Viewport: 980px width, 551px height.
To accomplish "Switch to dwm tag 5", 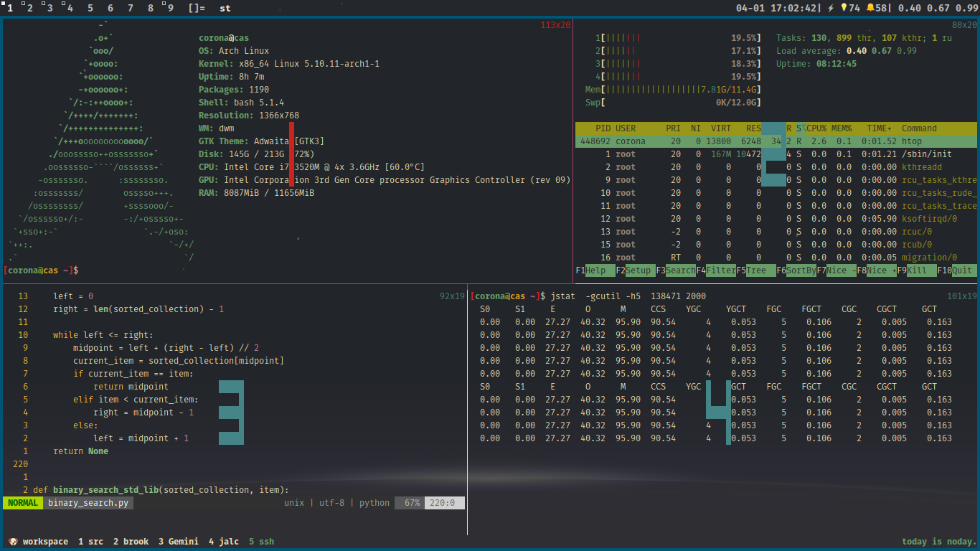I will 90,8.
